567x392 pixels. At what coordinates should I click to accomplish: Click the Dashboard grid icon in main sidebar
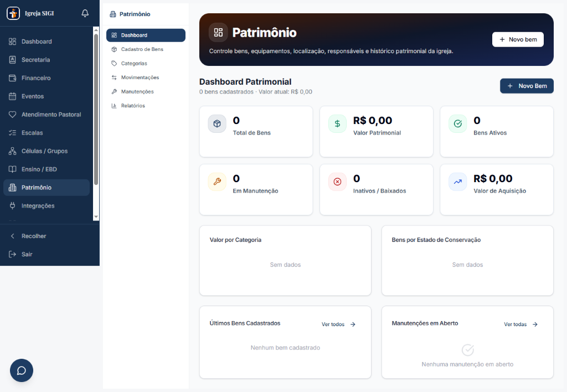coord(12,42)
